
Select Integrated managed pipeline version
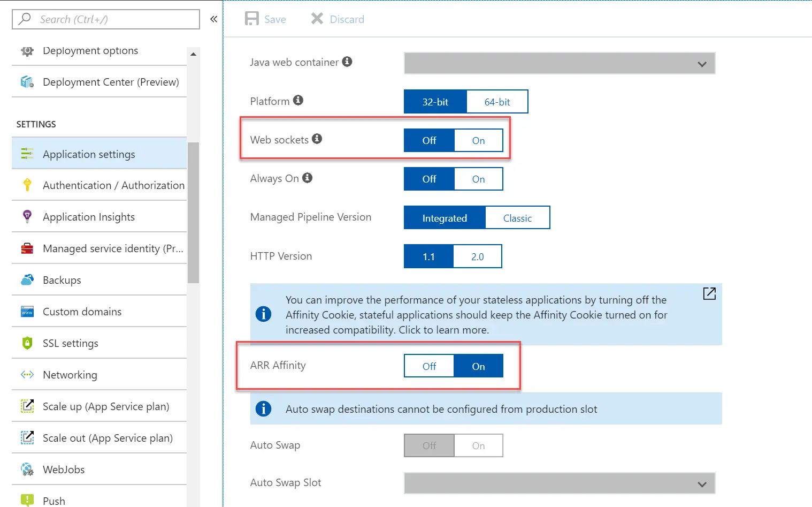(x=445, y=218)
